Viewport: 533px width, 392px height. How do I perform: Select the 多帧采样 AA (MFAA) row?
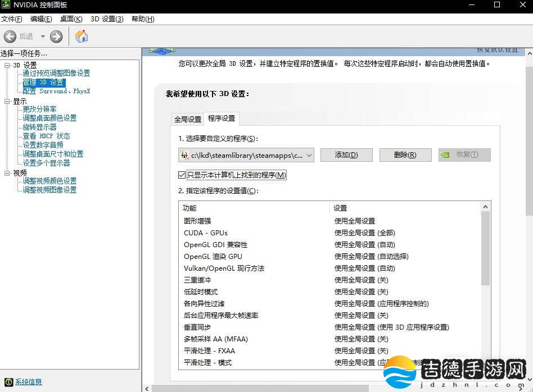coord(329,339)
